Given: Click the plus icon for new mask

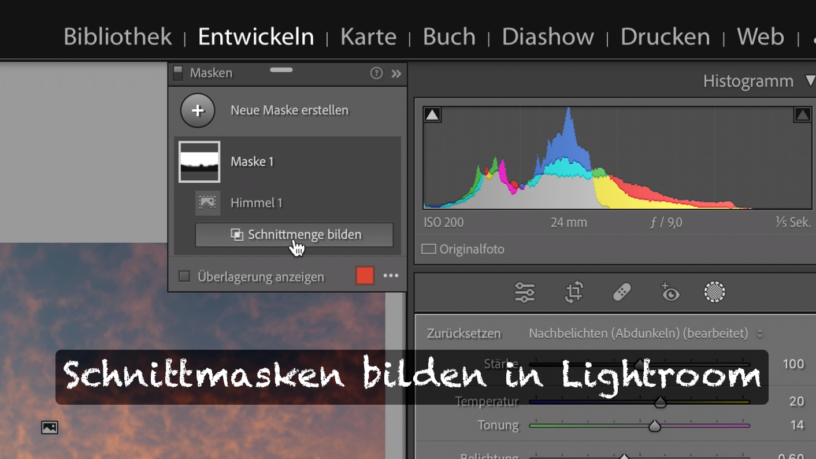Looking at the screenshot, I should tap(198, 110).
